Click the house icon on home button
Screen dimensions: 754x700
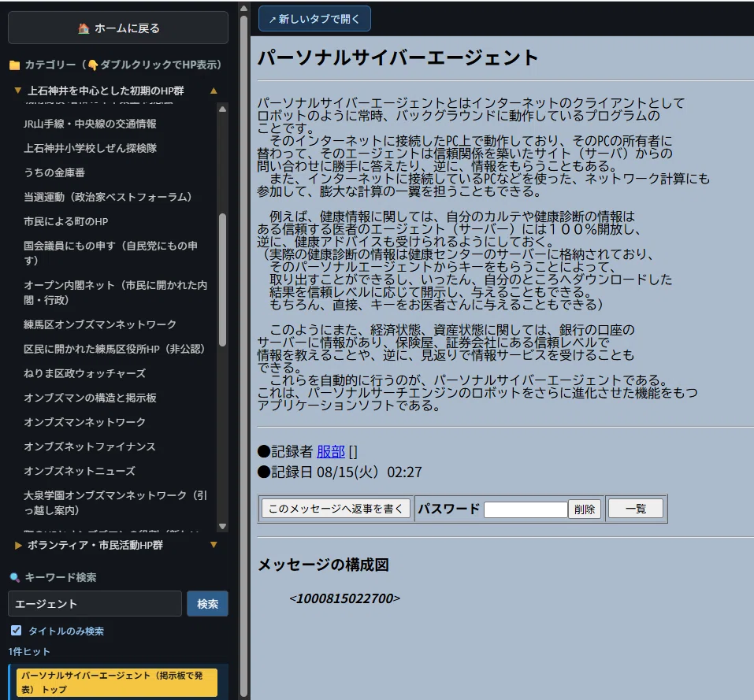coord(84,28)
